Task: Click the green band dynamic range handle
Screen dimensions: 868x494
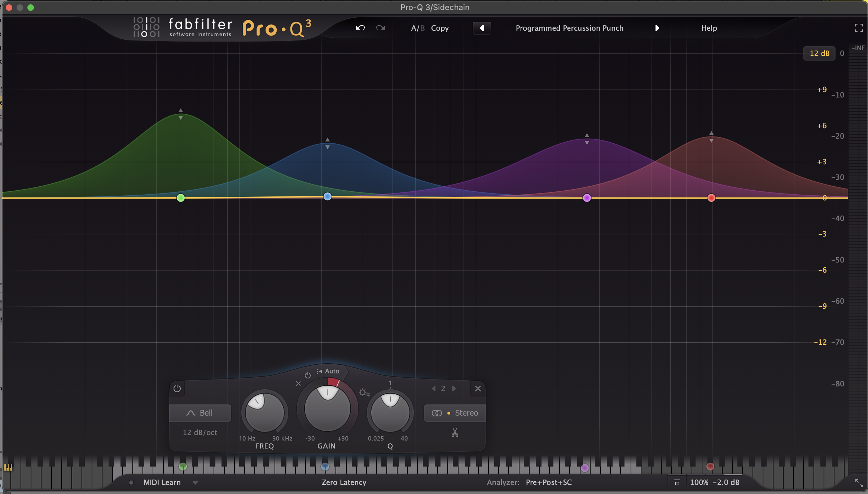Action: tap(181, 114)
